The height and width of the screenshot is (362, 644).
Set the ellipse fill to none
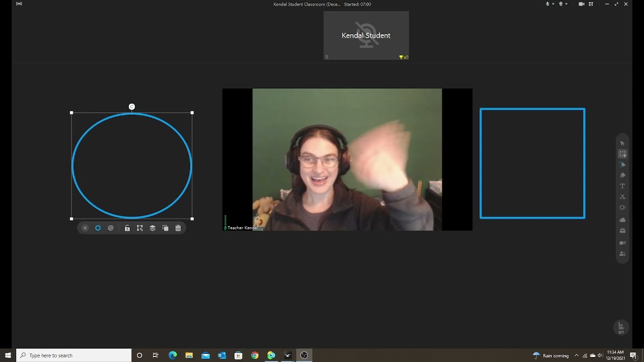coord(111,228)
